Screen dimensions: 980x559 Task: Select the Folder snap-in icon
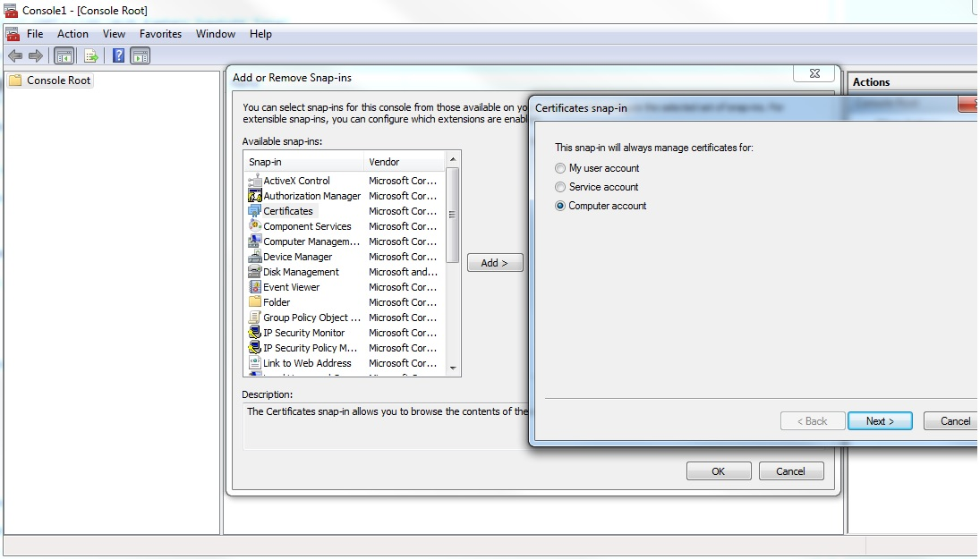(254, 302)
